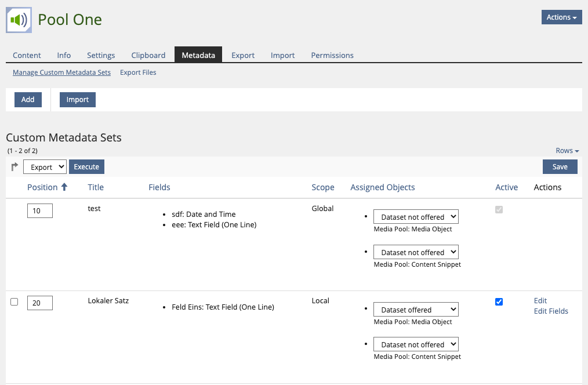Open Media Object dropdown for Lokaler Satz
This screenshot has height=385, width=588.
(x=416, y=310)
